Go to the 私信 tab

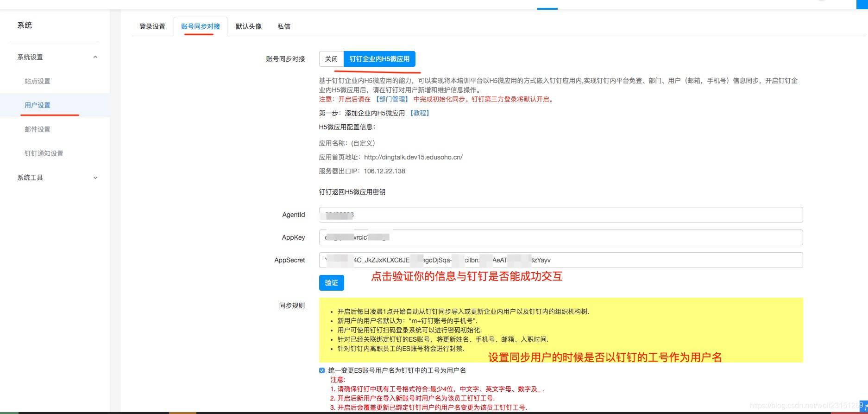click(x=284, y=26)
